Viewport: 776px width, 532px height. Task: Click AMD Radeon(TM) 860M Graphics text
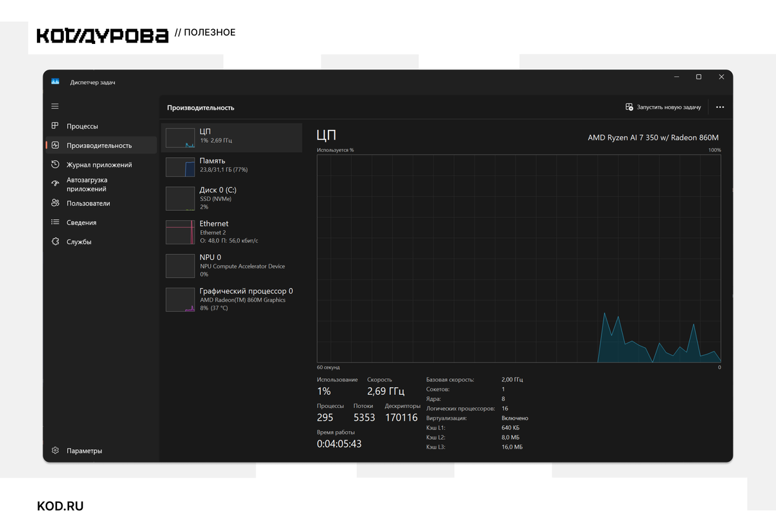coord(242,300)
